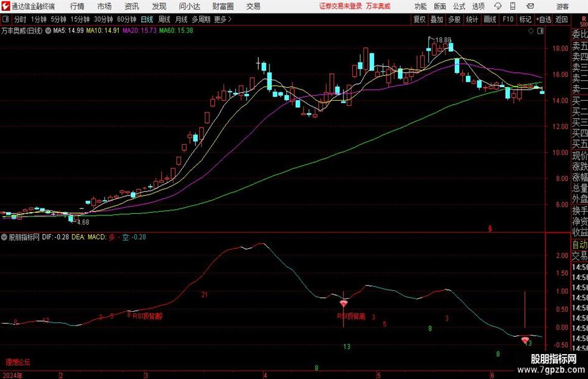Image resolution: width=588 pixels, height=379 pixels.
Task: Click the F10 company info button
Action: [508, 19]
